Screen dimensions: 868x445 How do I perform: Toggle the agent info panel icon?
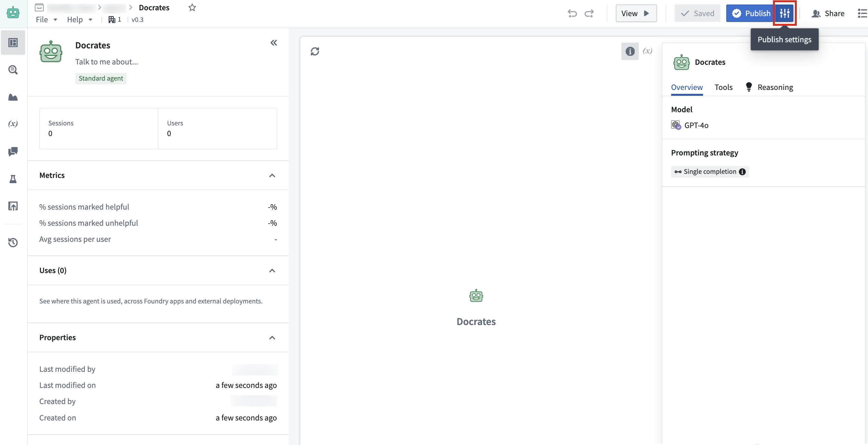click(x=630, y=51)
